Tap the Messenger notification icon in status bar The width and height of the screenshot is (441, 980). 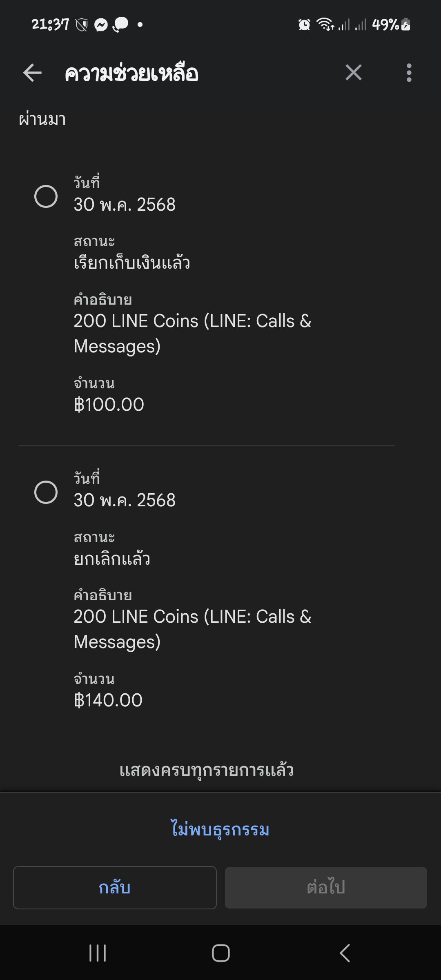pos(100,25)
